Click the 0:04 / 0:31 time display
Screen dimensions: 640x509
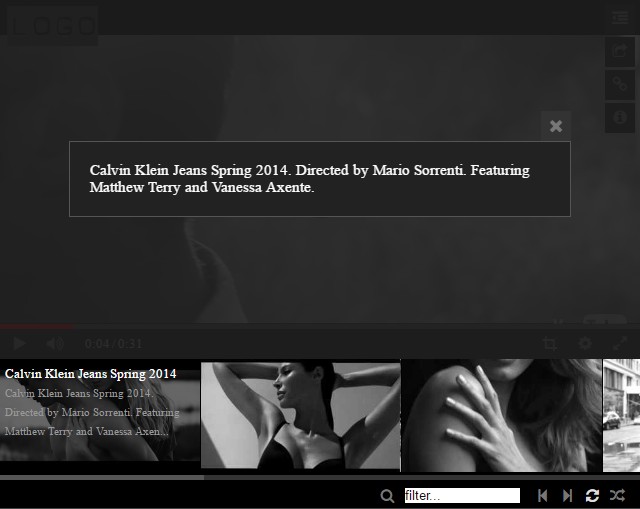[x=113, y=344]
